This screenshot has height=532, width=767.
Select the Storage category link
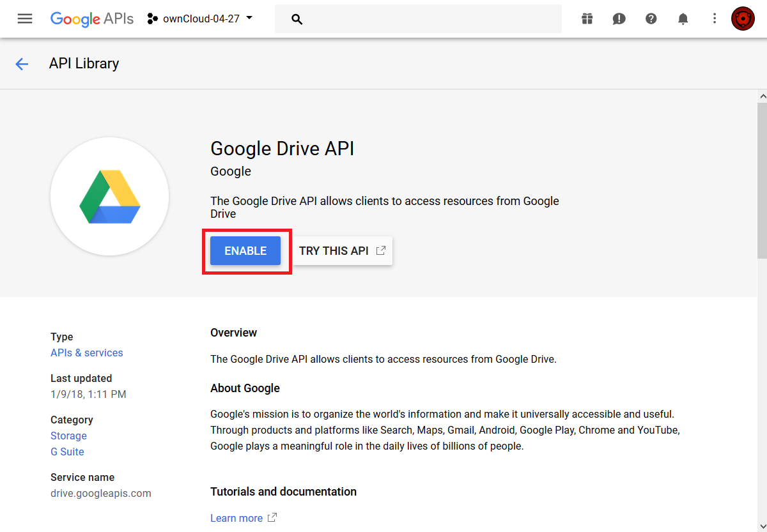click(68, 436)
